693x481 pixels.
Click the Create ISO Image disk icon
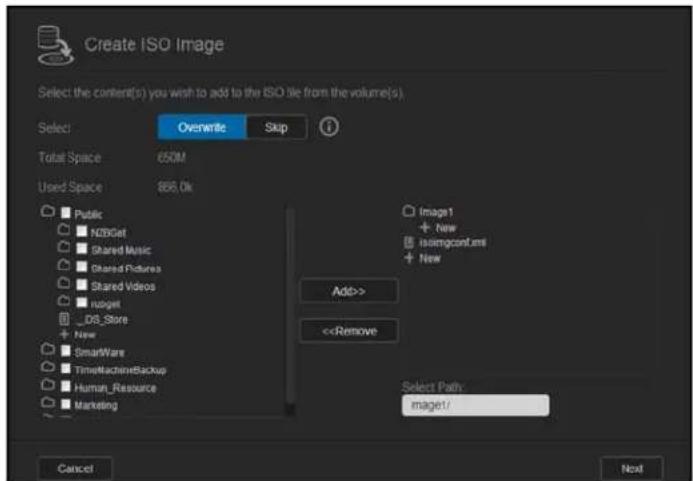pos(55,46)
